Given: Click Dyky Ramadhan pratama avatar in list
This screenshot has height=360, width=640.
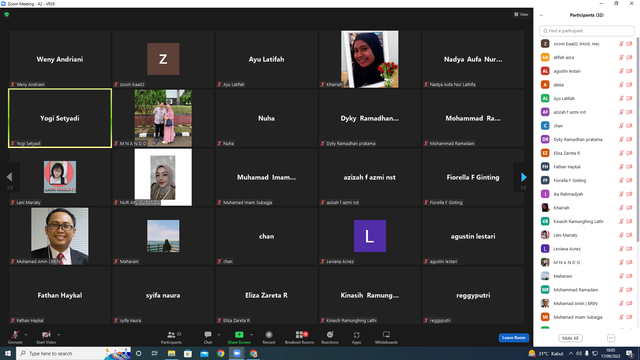Looking at the screenshot, I should pyautogui.click(x=545, y=139).
